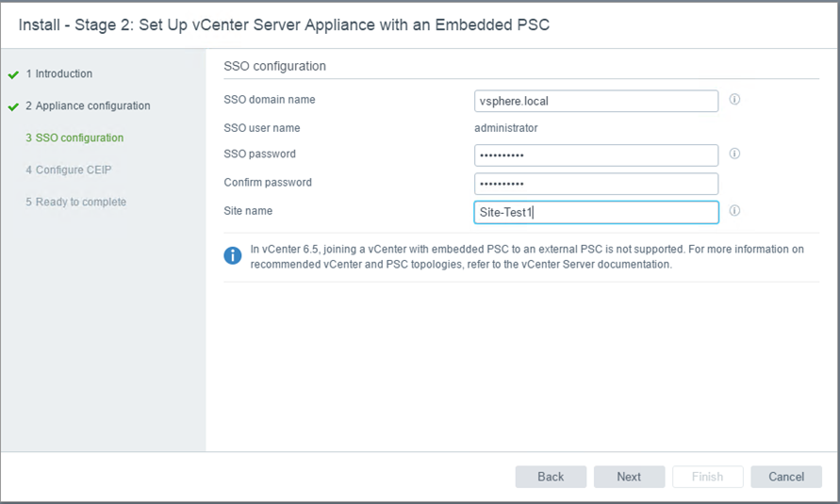This screenshot has height=504, width=840.
Task: Select the SSO configuration step
Action: [x=74, y=138]
